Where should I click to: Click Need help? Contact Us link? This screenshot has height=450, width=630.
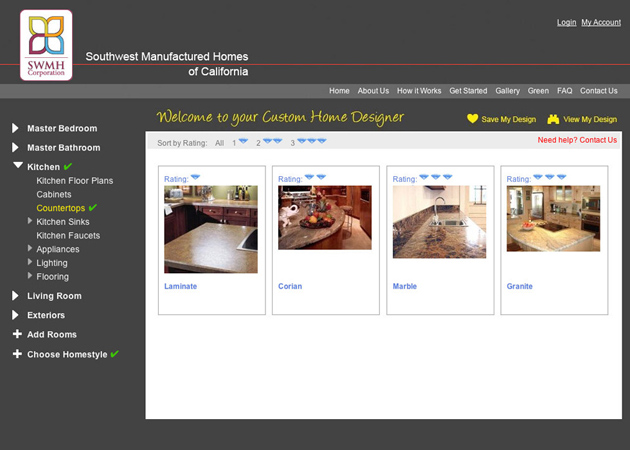tap(577, 140)
